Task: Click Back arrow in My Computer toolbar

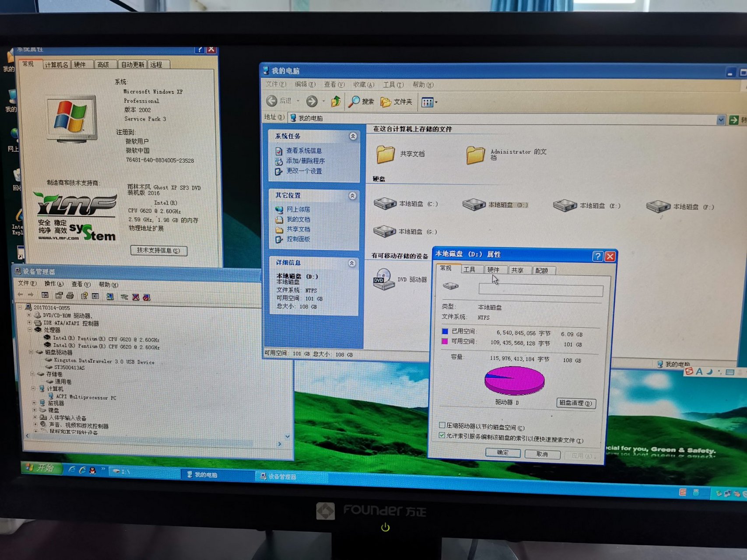Action: 272,101
